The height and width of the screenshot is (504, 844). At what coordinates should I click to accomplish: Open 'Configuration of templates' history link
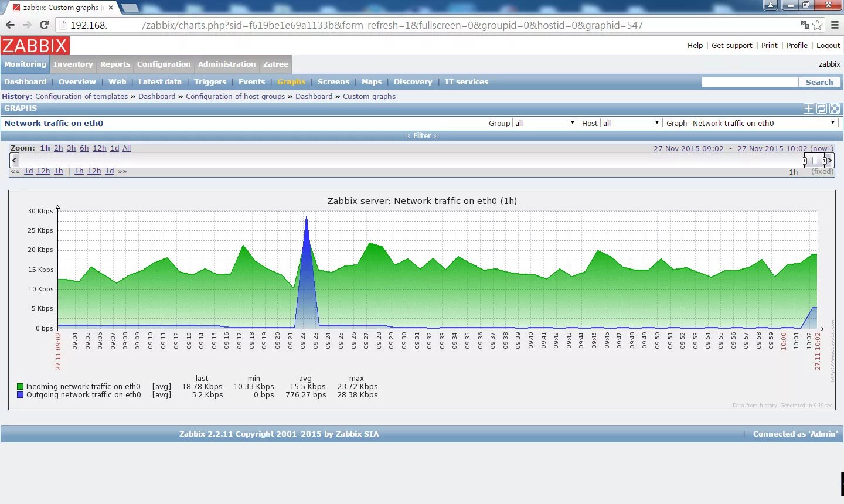pyautogui.click(x=81, y=97)
